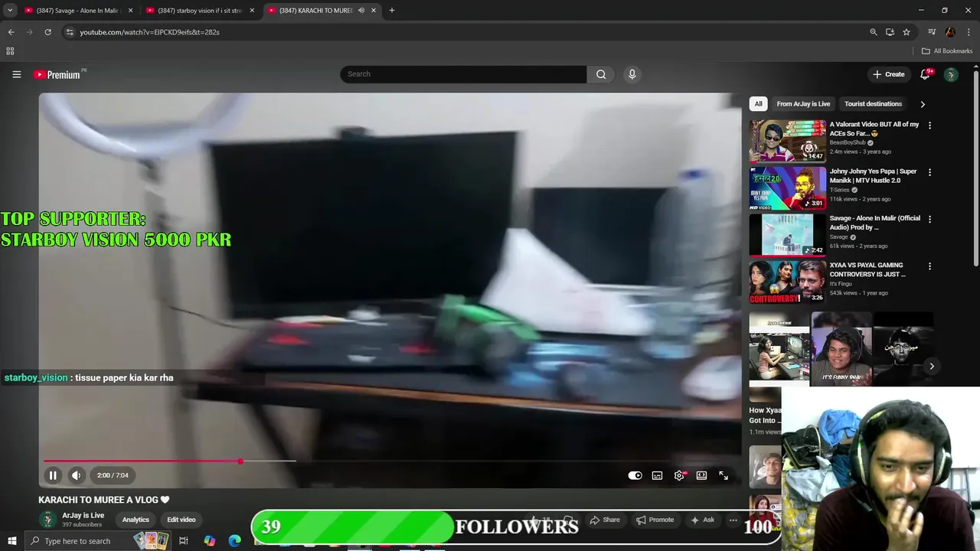Go to YouTube Premium home logo
This screenshot has width=980, height=551.
(57, 74)
